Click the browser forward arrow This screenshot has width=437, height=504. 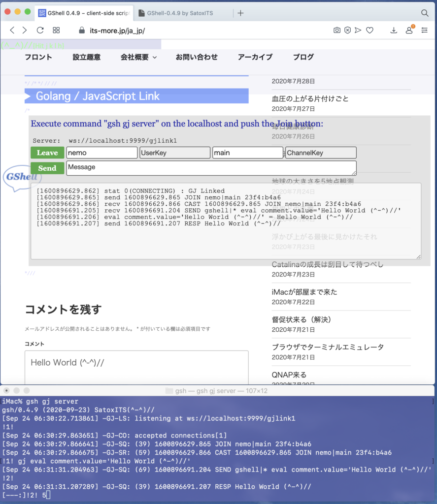(25, 30)
